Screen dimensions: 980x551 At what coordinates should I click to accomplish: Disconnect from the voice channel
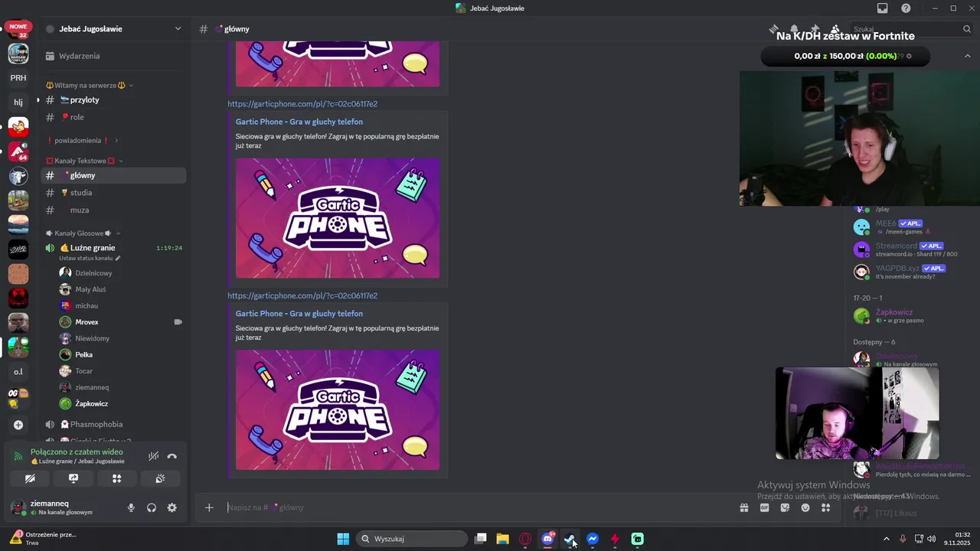coord(172,456)
